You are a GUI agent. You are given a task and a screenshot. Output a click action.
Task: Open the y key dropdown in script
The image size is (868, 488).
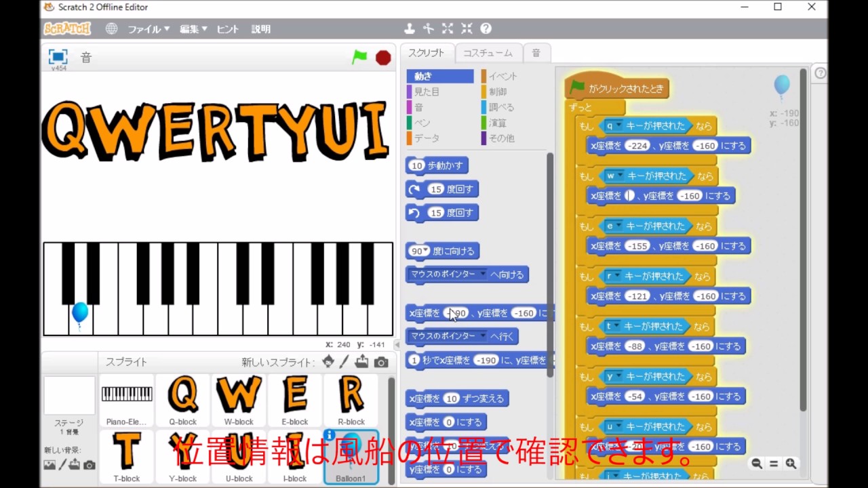click(618, 377)
